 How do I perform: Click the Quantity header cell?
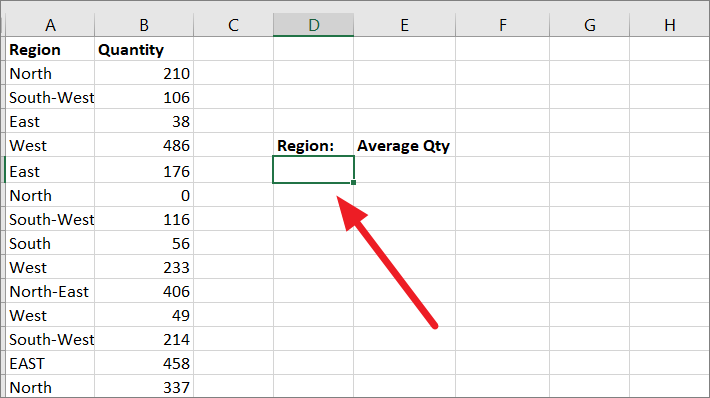[144, 49]
